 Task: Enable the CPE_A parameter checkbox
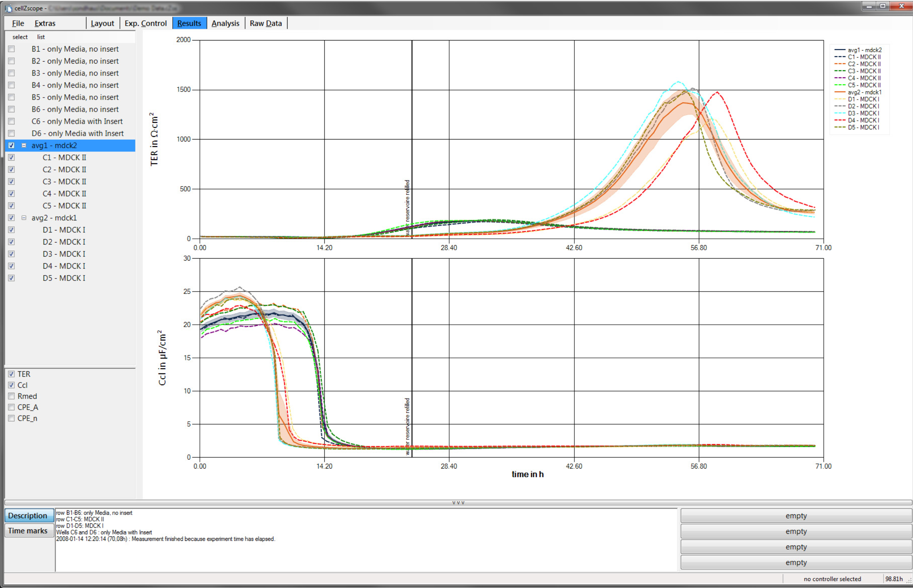pyautogui.click(x=11, y=407)
